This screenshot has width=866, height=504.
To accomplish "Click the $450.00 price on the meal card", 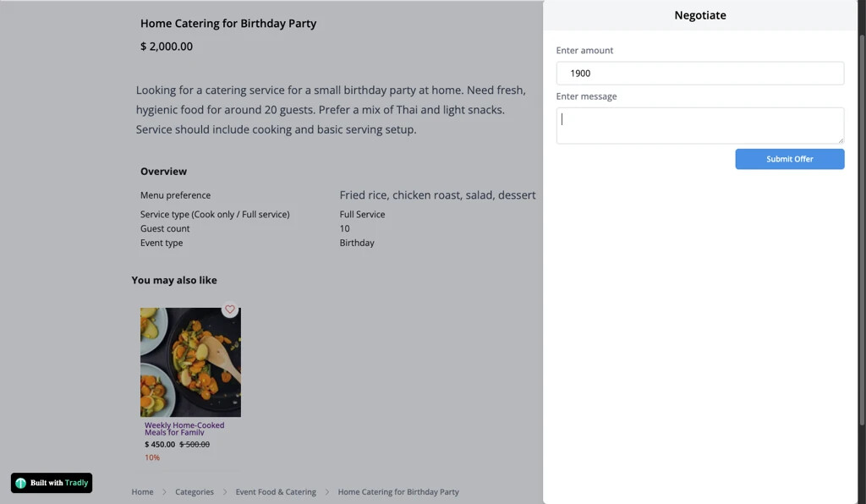I will 160,445.
